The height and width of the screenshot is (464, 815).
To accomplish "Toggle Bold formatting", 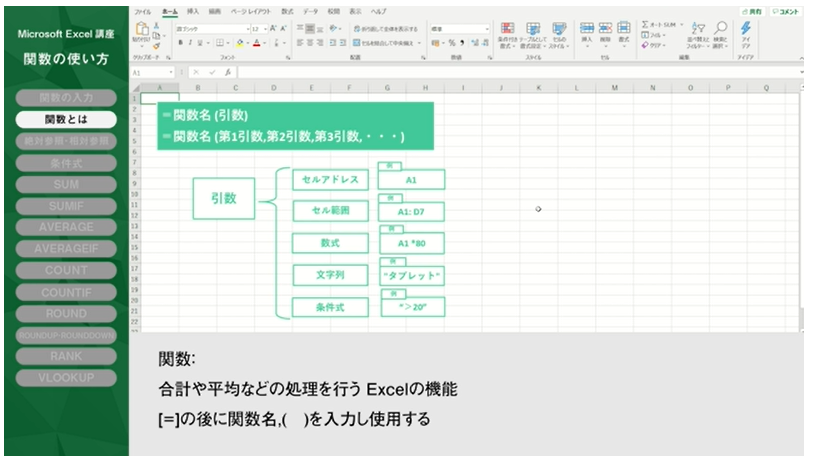I will pos(180,43).
